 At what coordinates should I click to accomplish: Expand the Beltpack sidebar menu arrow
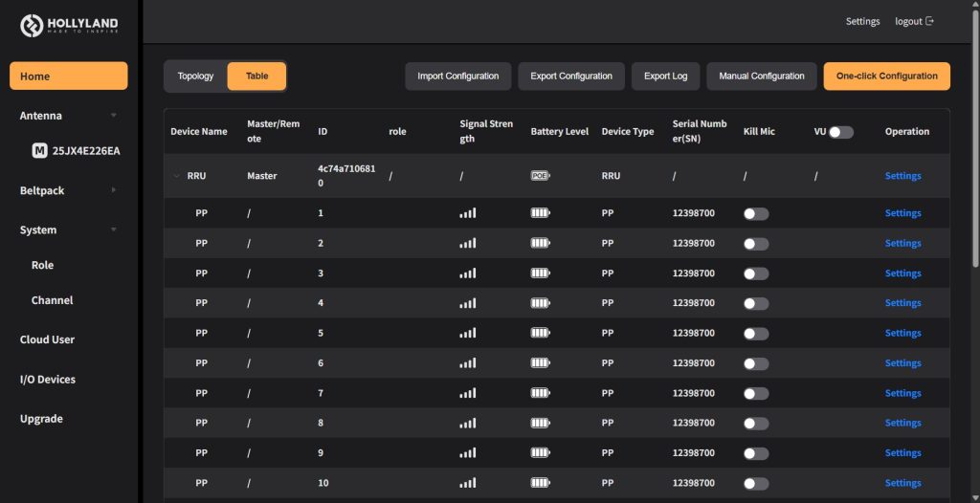tap(114, 190)
